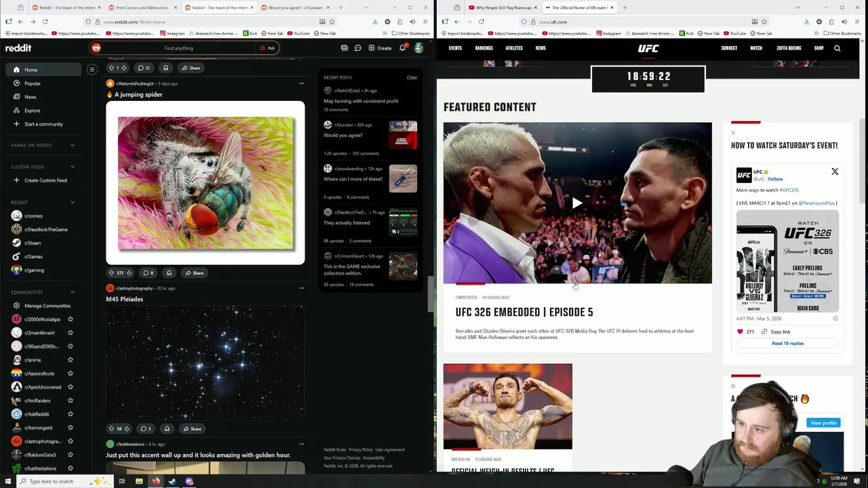Collapse the Games on Reddit section
The height and width of the screenshot is (488, 868).
pyautogui.click(x=73, y=145)
